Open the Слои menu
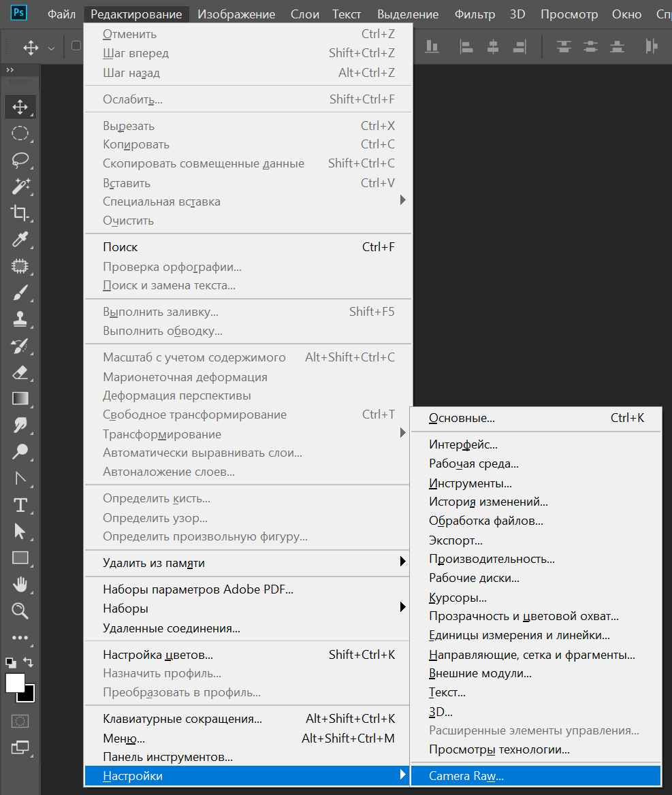This screenshot has height=795, width=672. [305, 14]
